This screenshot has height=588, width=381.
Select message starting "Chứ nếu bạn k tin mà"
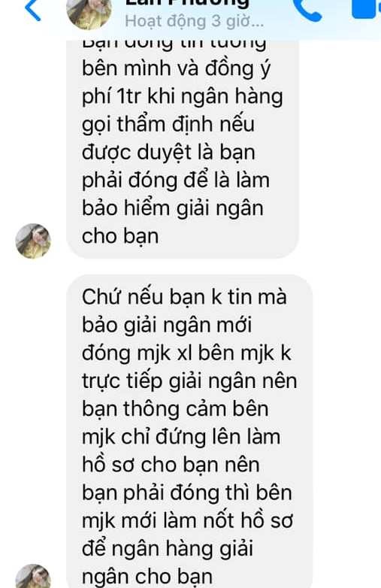click(x=189, y=432)
